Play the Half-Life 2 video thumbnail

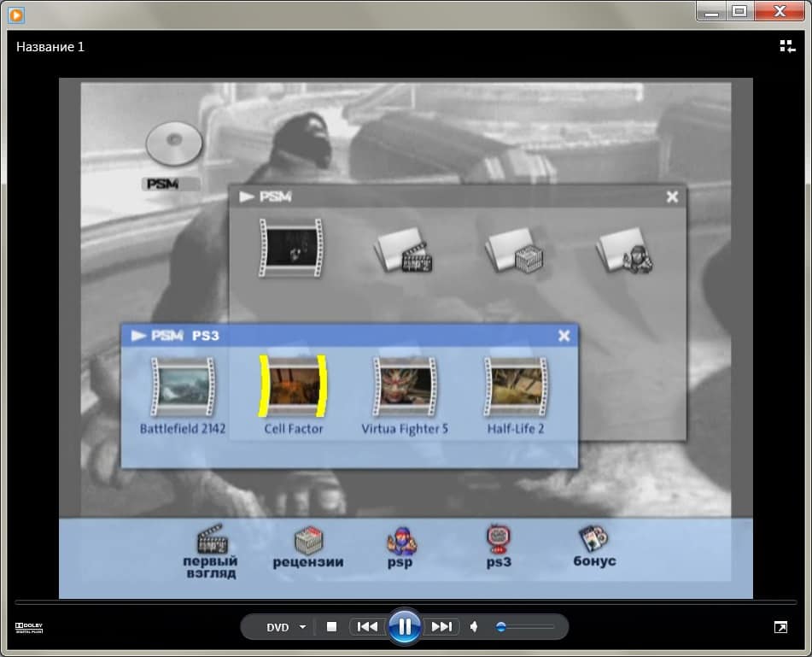tap(515, 386)
